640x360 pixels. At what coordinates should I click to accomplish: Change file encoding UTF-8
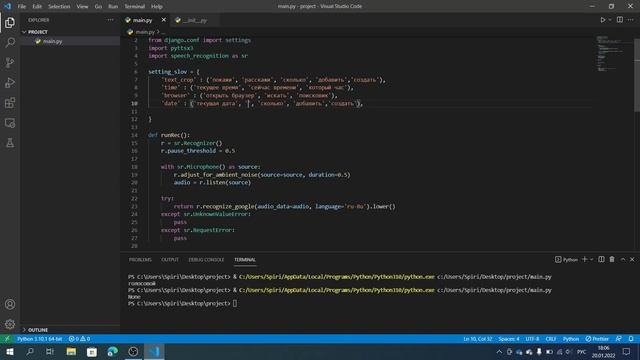coord(532,339)
